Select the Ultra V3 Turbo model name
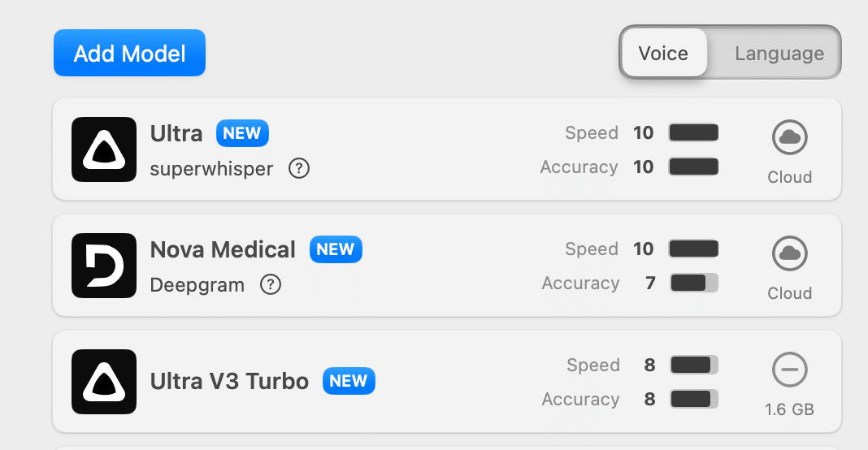 click(x=229, y=381)
